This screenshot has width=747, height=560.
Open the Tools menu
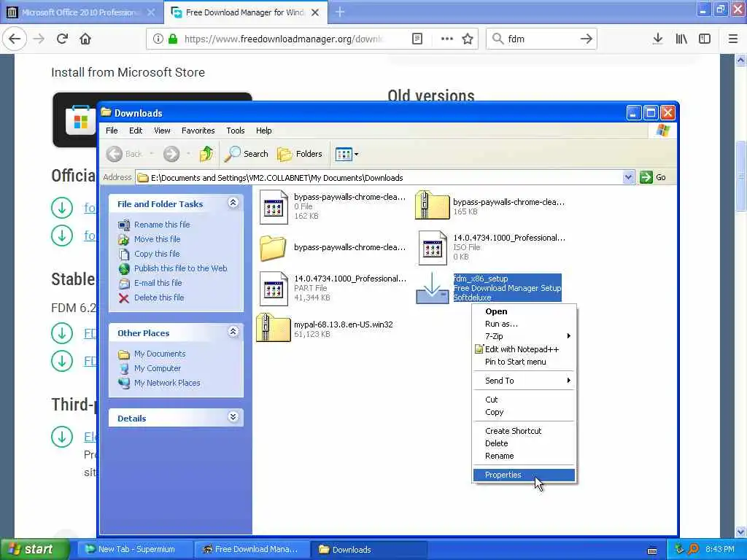pos(236,131)
